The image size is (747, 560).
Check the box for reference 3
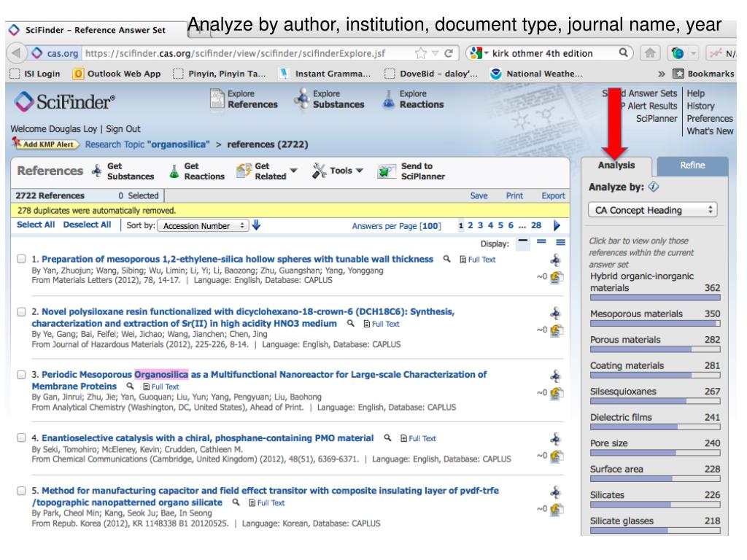coord(21,374)
